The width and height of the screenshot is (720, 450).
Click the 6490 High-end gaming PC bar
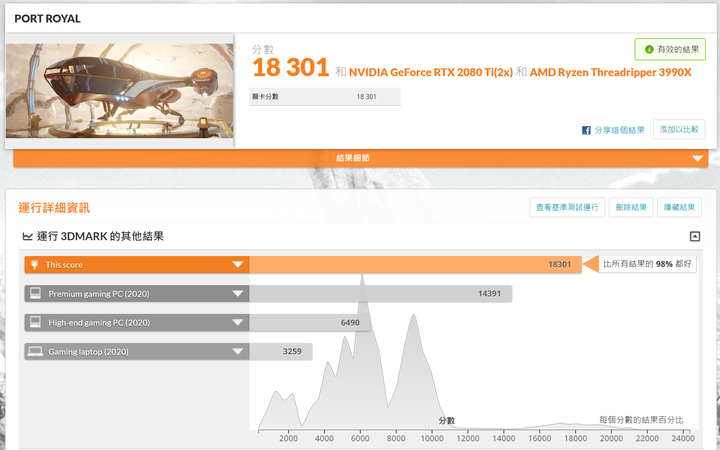pos(309,322)
